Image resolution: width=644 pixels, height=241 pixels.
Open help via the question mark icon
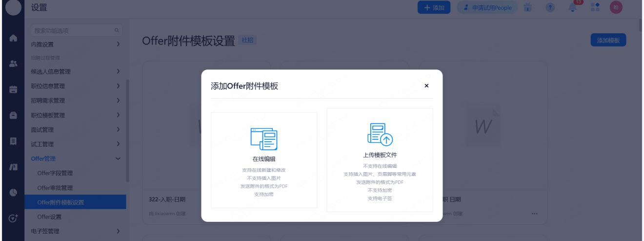(550, 7)
